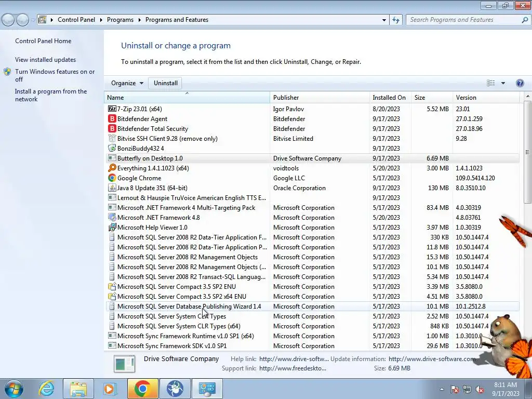This screenshot has height=399, width=532.
Task: Click the Bitvise SSH Client icon
Action: (x=112, y=138)
